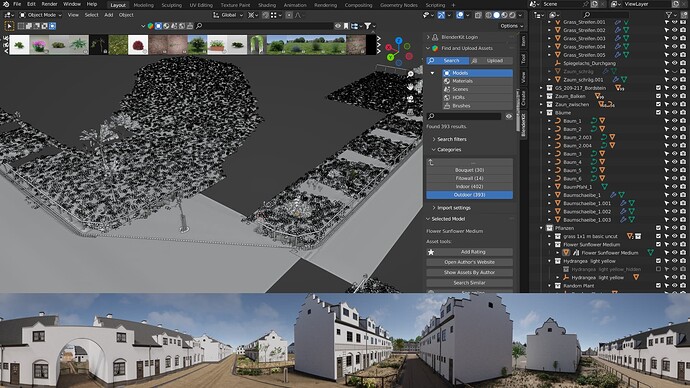Choose Brushes asset type icon in asset bar
690x388 pixels.
click(x=190, y=26)
